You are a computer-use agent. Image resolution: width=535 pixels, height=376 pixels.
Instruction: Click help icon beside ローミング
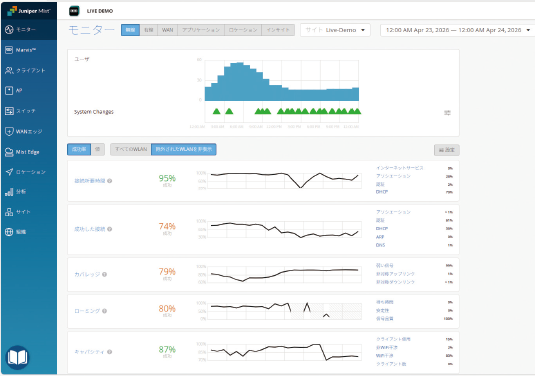coord(104,311)
